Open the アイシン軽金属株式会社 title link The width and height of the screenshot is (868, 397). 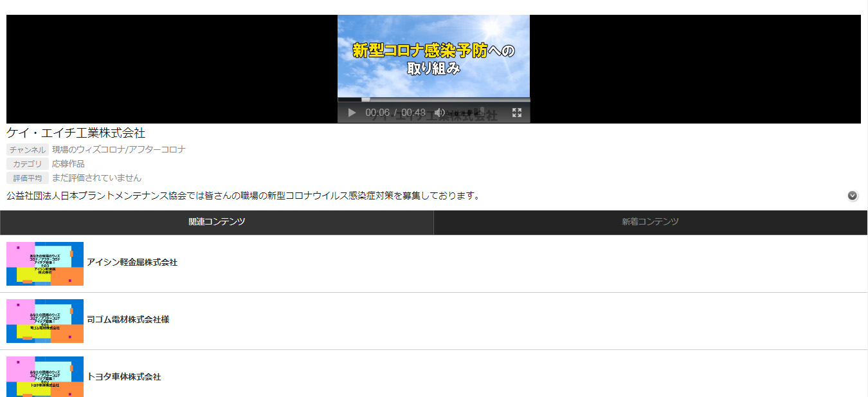[132, 263]
